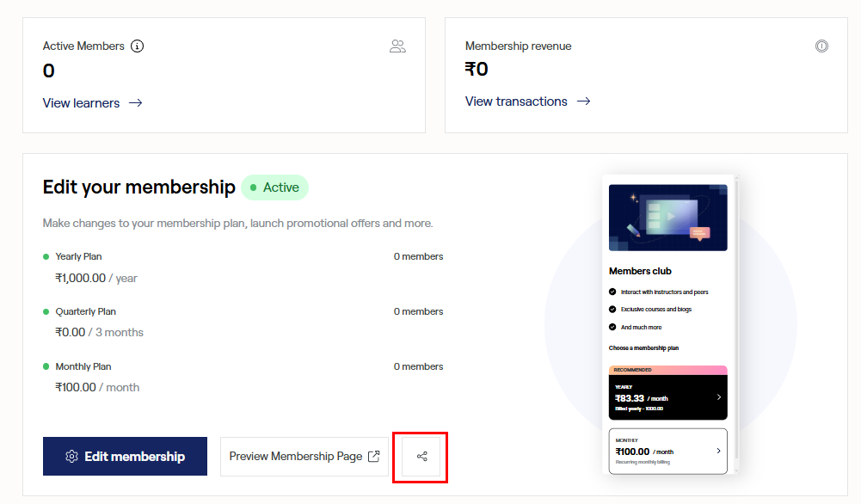Click the info icon in Membership revenue card
This screenshot has height=504, width=861.
[x=821, y=46]
